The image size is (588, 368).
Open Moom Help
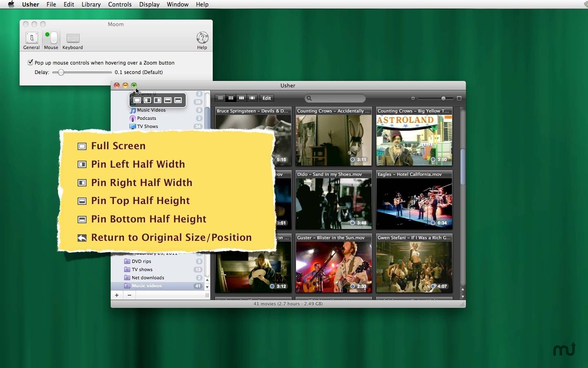[202, 41]
